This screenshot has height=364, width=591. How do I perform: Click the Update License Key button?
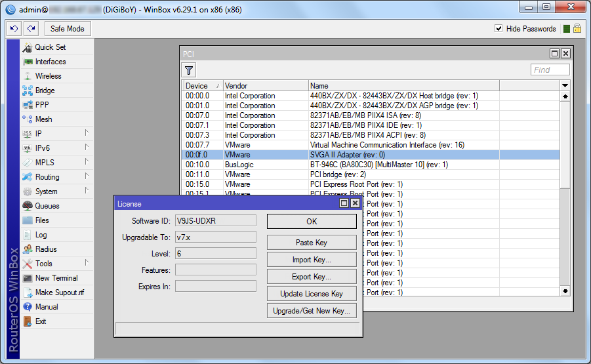pyautogui.click(x=312, y=294)
